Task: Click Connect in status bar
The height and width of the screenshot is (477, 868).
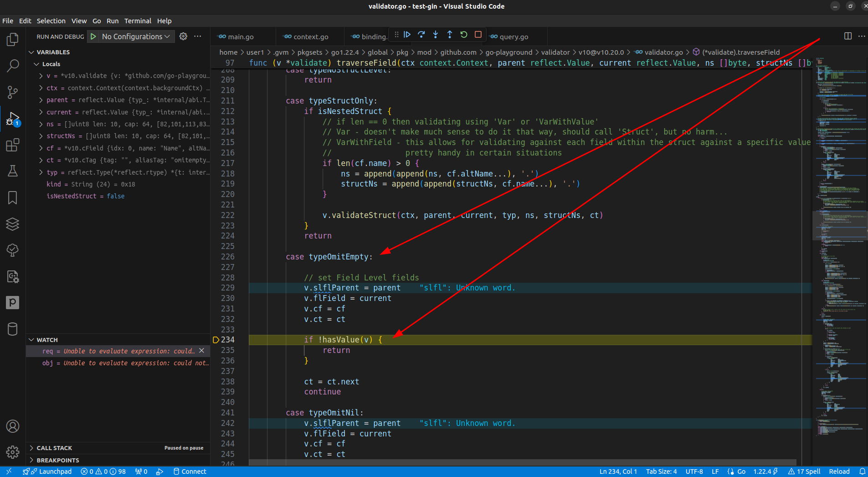Action: tap(190, 472)
